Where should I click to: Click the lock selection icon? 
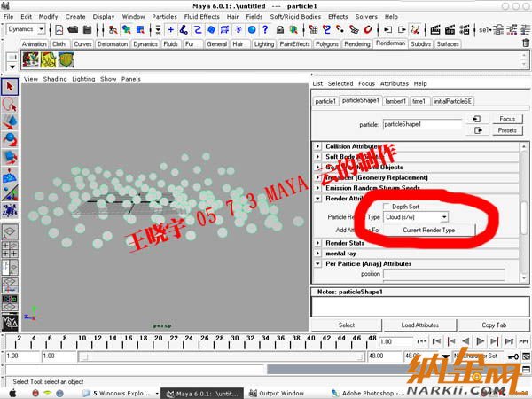(280, 30)
